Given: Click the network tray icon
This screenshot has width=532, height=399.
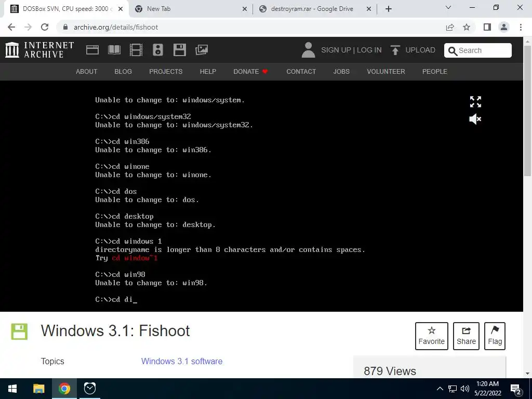Looking at the screenshot, I should point(453,389).
